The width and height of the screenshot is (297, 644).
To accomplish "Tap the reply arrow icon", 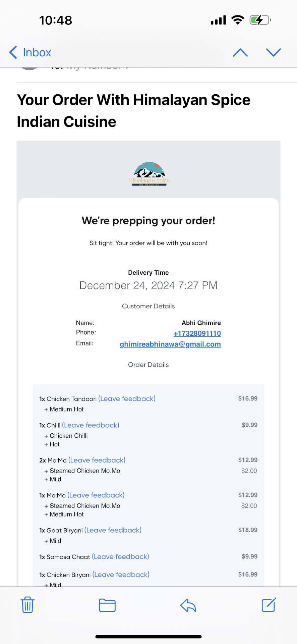I will [x=188, y=605].
